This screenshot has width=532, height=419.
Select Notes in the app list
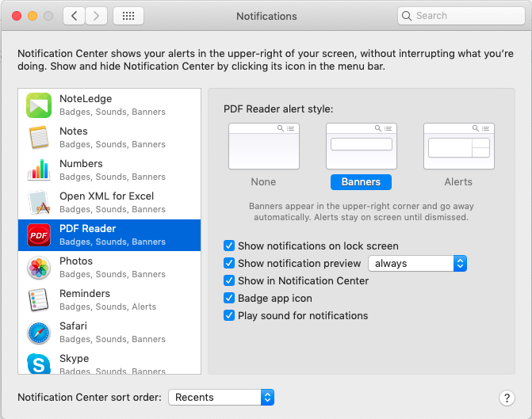coord(109,138)
